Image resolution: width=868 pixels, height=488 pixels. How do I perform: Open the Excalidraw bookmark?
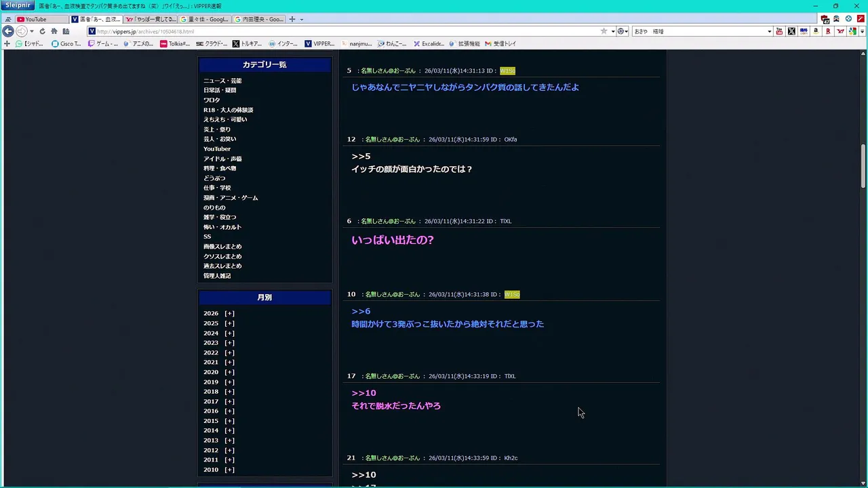tap(429, 43)
